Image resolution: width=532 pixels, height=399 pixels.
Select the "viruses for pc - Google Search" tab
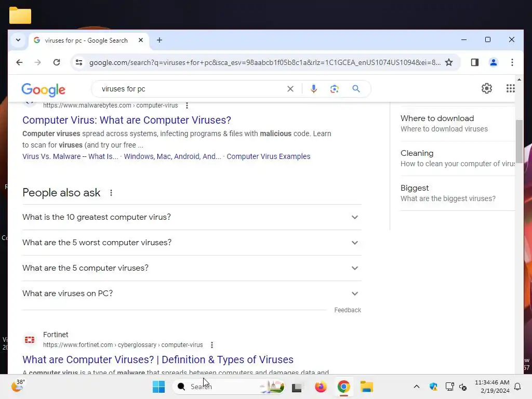coord(86,41)
